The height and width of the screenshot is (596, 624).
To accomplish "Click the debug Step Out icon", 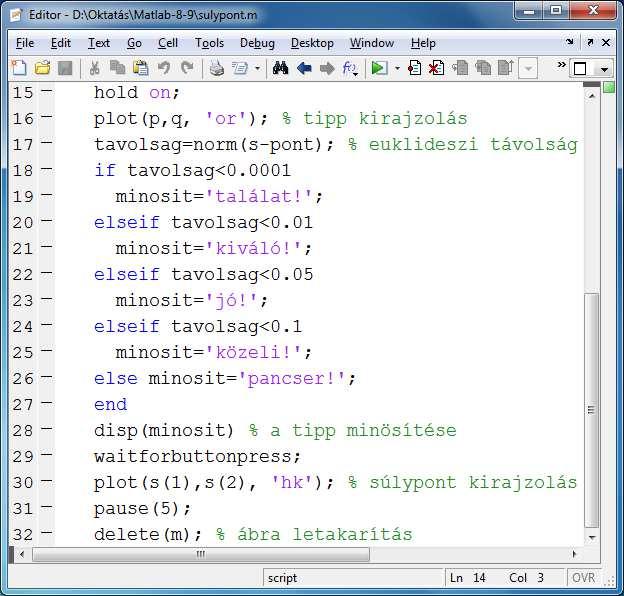I will tap(506, 68).
